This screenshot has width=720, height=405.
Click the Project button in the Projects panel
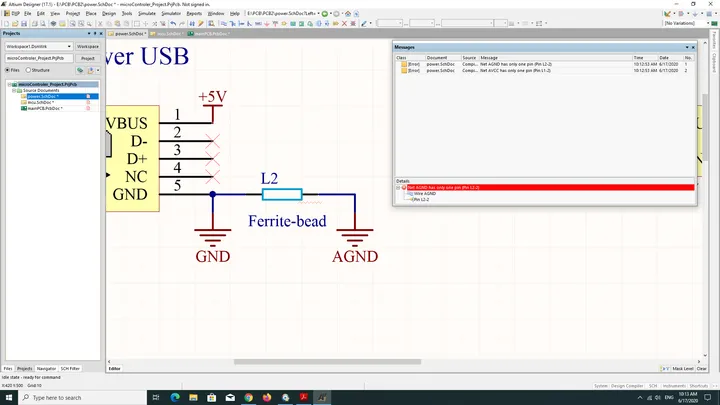[88, 58]
